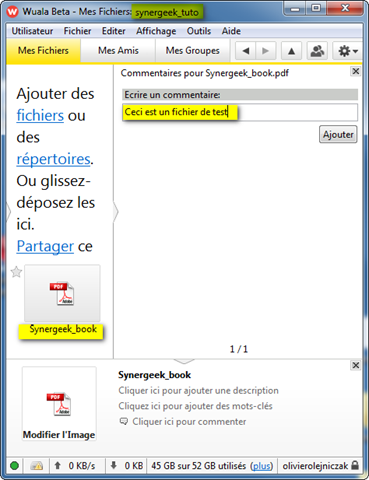The height and width of the screenshot is (480, 369).
Task: Open the friends/people icon in toolbar
Action: point(317,51)
